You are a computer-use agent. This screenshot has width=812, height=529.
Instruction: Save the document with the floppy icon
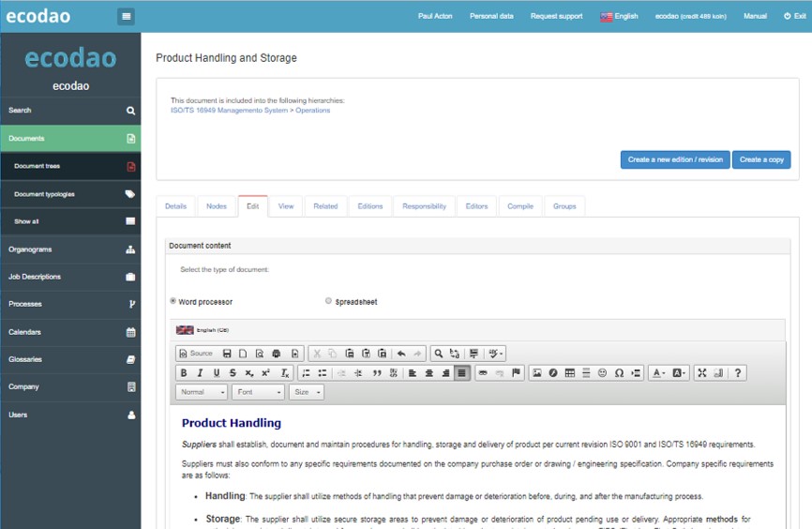(x=227, y=354)
